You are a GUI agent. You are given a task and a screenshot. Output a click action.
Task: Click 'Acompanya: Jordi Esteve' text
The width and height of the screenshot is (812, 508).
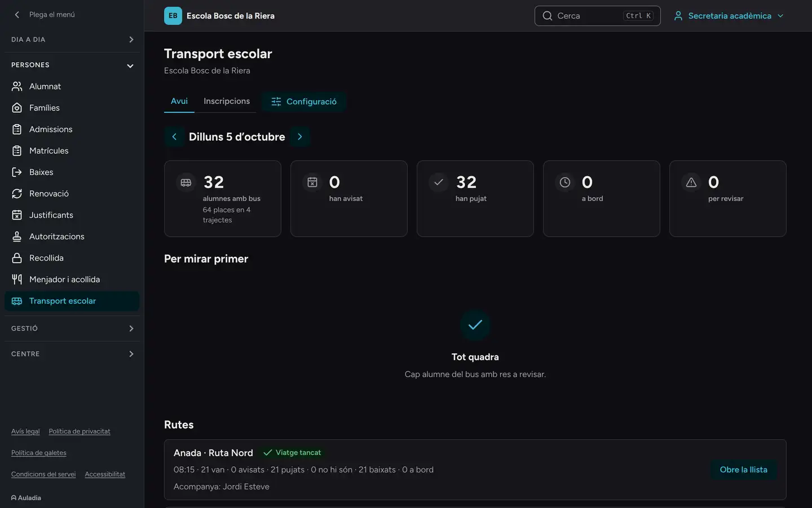point(222,487)
